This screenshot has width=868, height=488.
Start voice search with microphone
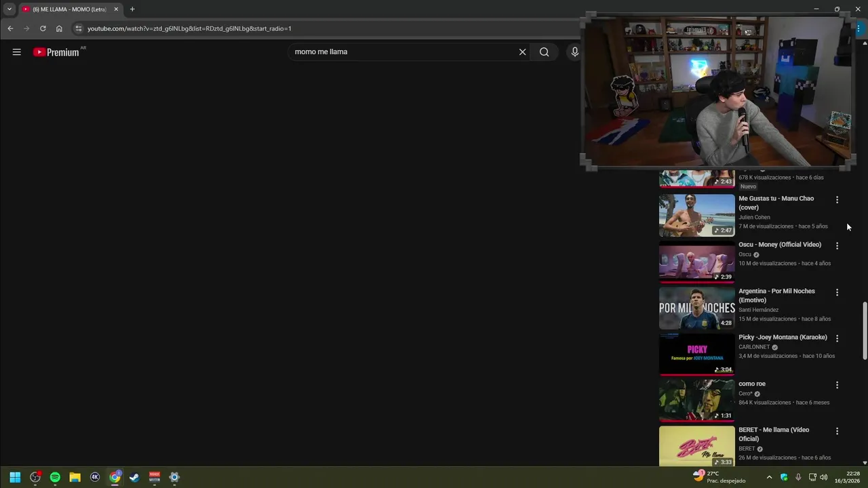click(574, 52)
